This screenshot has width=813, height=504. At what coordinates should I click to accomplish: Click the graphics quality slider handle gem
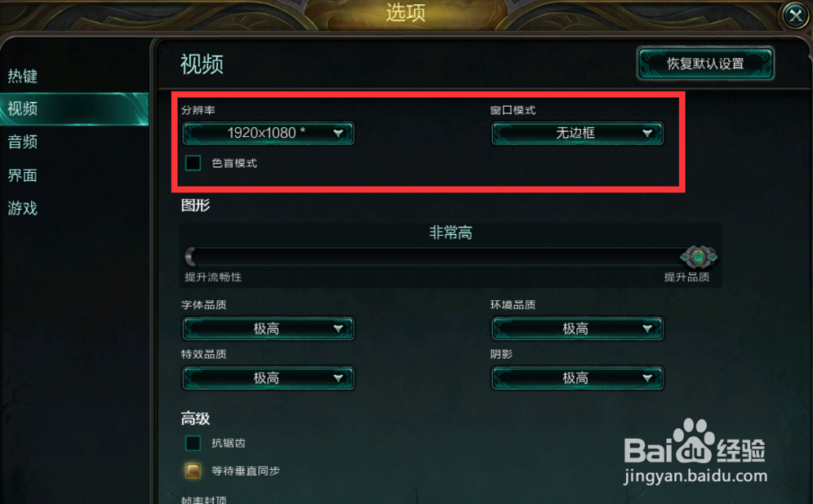click(699, 257)
